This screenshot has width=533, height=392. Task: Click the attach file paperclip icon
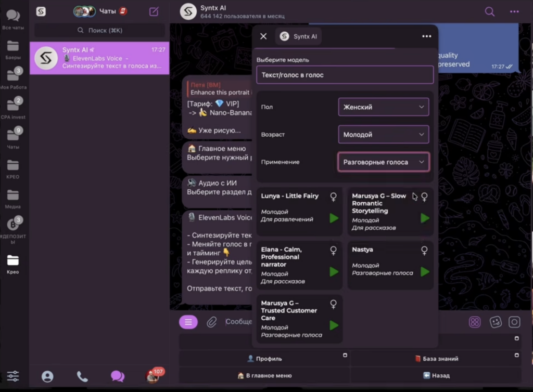click(x=211, y=322)
